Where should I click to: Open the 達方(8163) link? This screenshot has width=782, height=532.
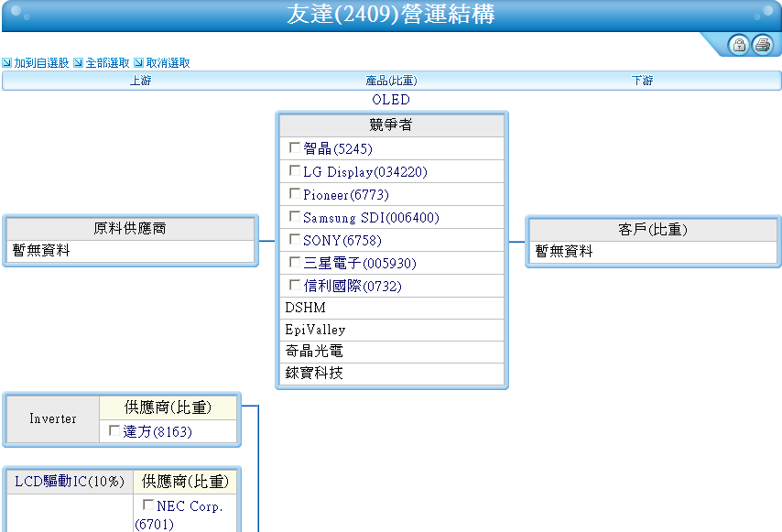click(x=157, y=432)
